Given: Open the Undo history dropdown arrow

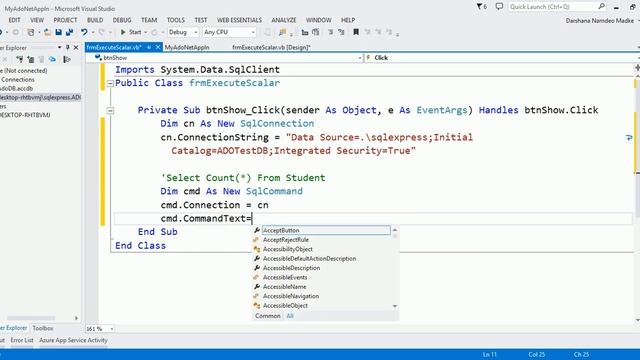Looking at the screenshot, I should [93, 32].
